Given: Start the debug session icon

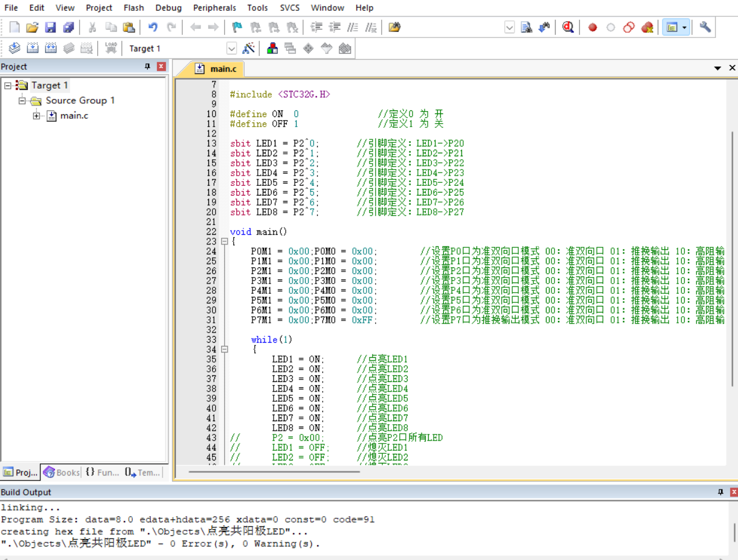Looking at the screenshot, I should (x=568, y=27).
